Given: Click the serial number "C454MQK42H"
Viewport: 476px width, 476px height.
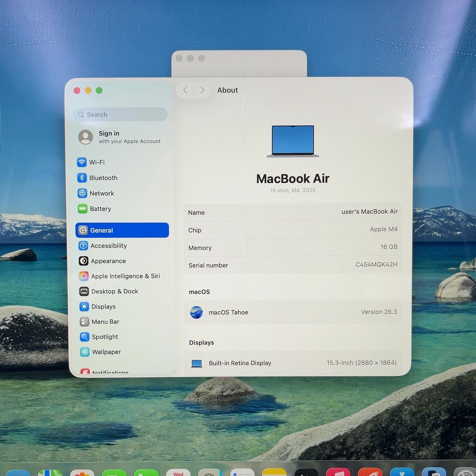Looking at the screenshot, I should click(376, 265).
